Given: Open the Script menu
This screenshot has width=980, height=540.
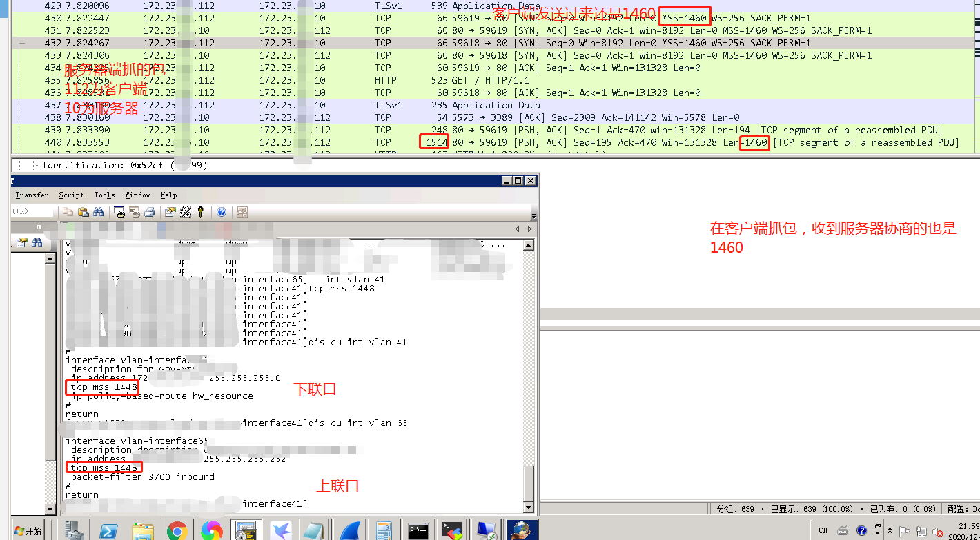Looking at the screenshot, I should click(x=71, y=195).
